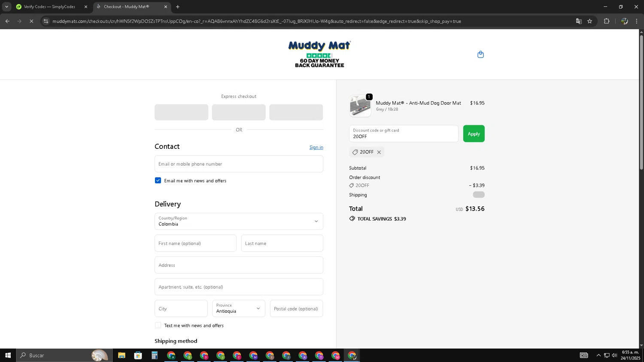Viewport: 644px width, 362px height.
Task: Open the taskbar clock 6:55 a. m.
Action: click(630, 355)
